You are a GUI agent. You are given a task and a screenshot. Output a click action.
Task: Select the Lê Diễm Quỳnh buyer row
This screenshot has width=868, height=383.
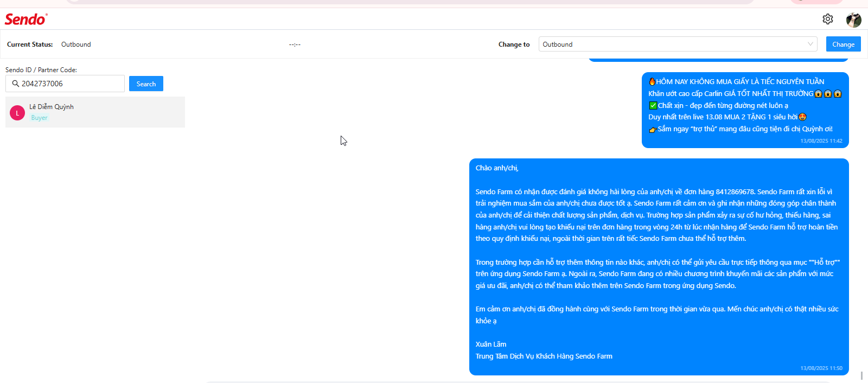pos(95,112)
